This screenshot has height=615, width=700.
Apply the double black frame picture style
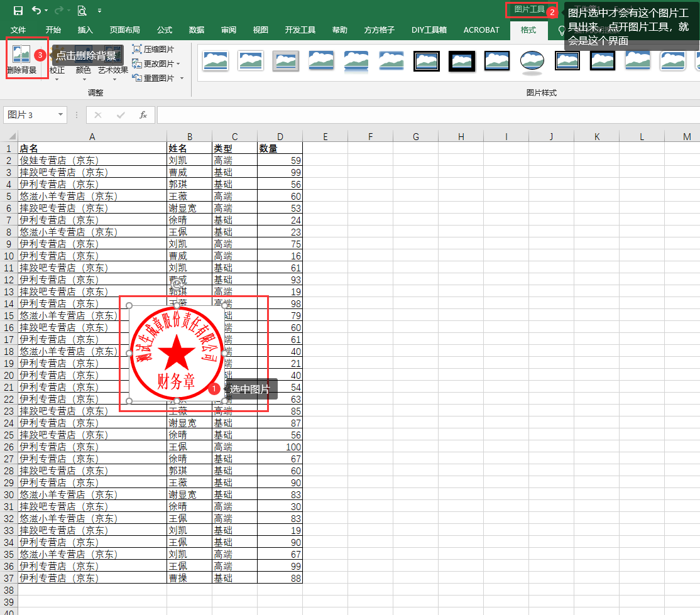point(426,61)
